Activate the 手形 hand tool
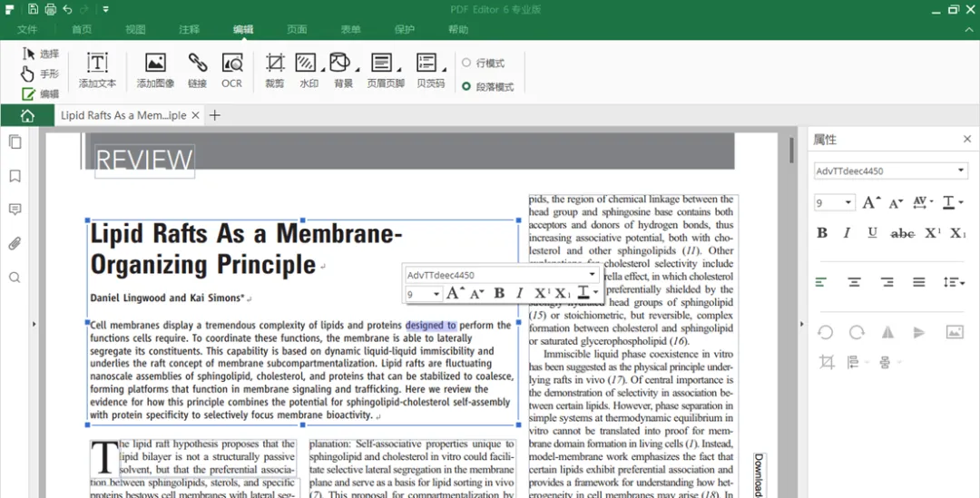 (x=40, y=73)
